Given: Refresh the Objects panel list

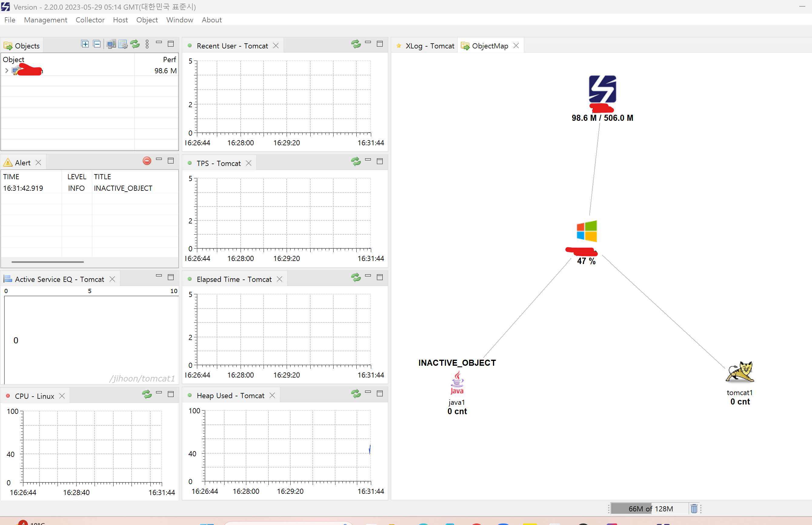Looking at the screenshot, I should (135, 44).
